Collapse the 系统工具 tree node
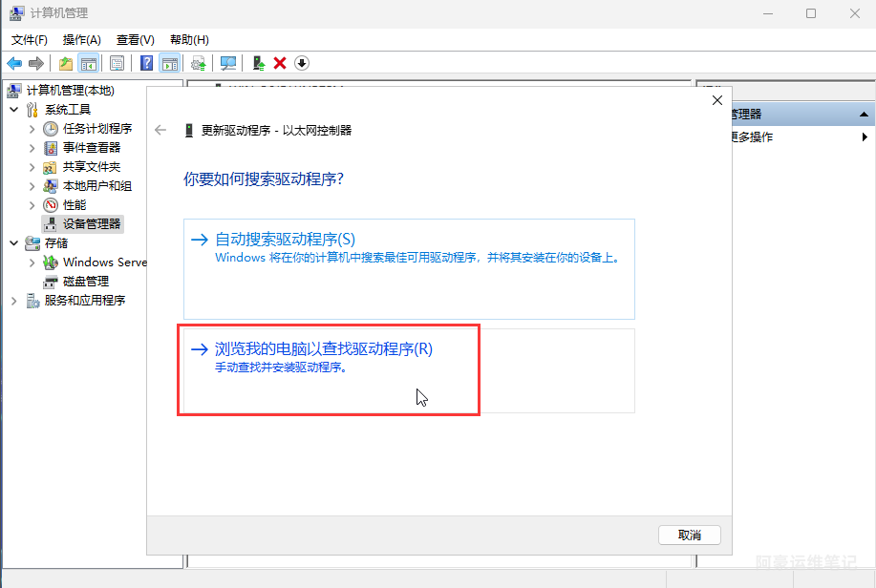 (13, 110)
